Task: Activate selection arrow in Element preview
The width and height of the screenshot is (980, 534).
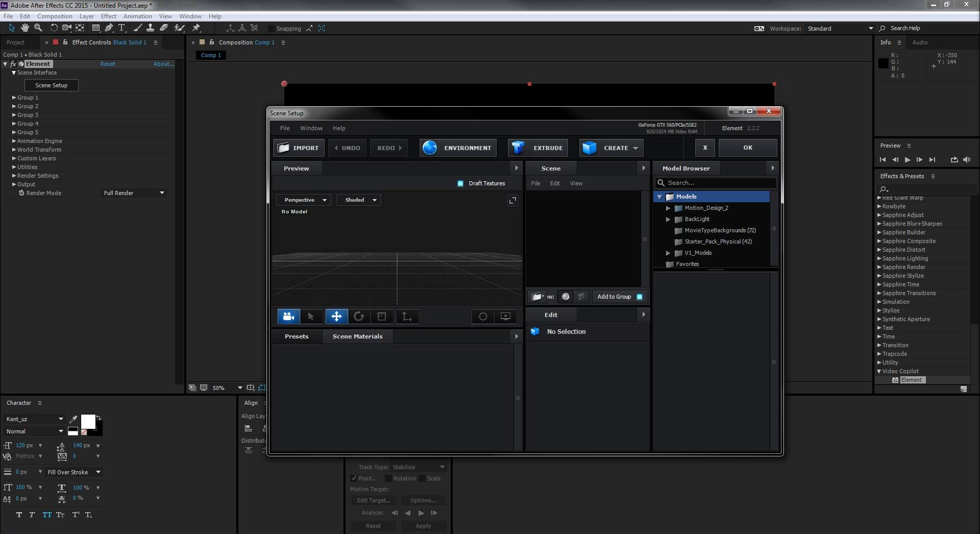Action: point(311,317)
